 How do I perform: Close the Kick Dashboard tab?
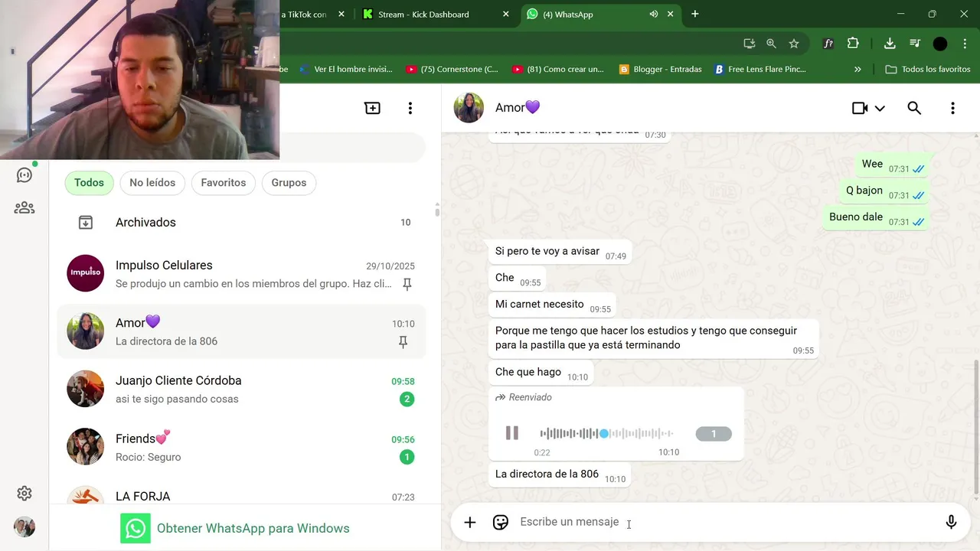[505, 14]
